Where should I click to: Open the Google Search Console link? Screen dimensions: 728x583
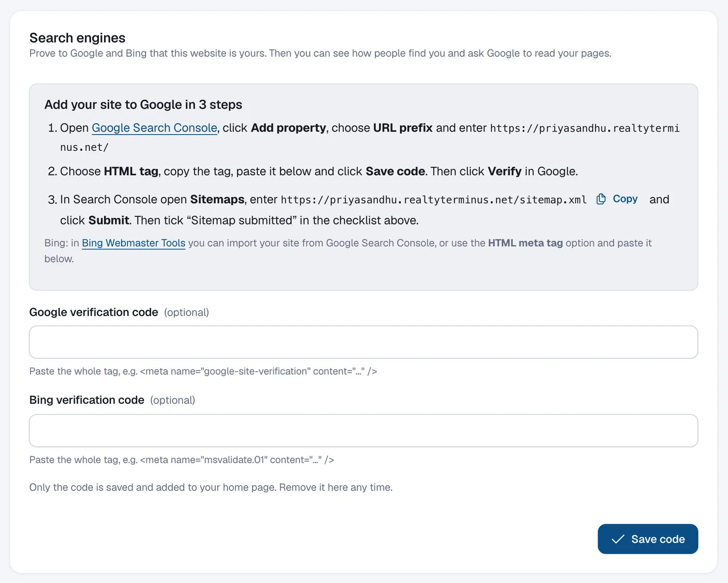[154, 128]
